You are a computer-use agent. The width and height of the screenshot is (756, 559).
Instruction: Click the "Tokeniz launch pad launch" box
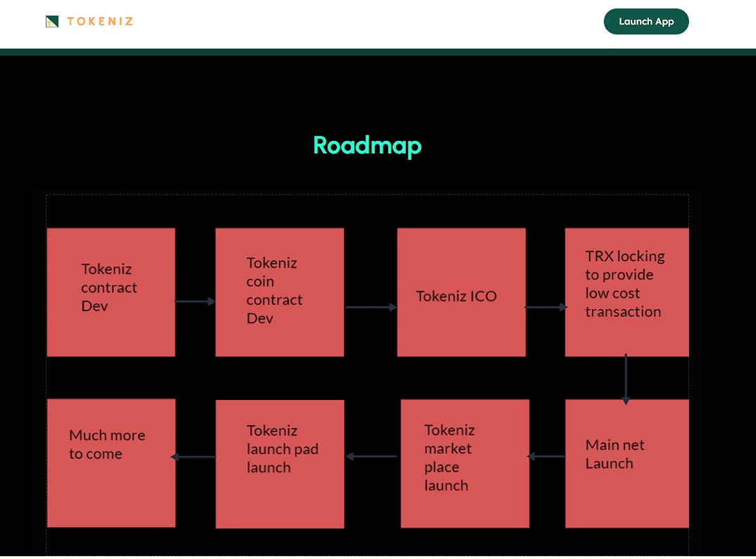point(280,464)
